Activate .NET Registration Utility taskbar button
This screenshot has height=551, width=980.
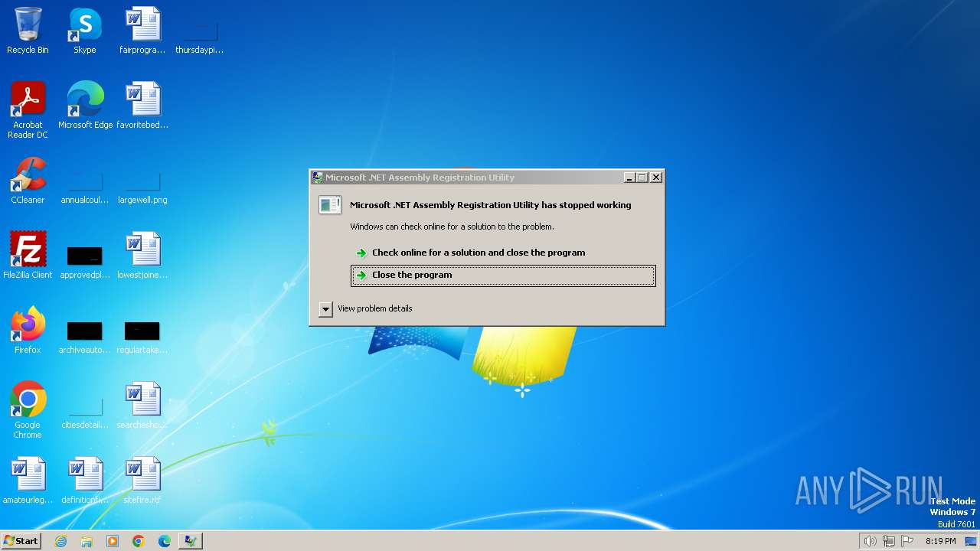191,541
